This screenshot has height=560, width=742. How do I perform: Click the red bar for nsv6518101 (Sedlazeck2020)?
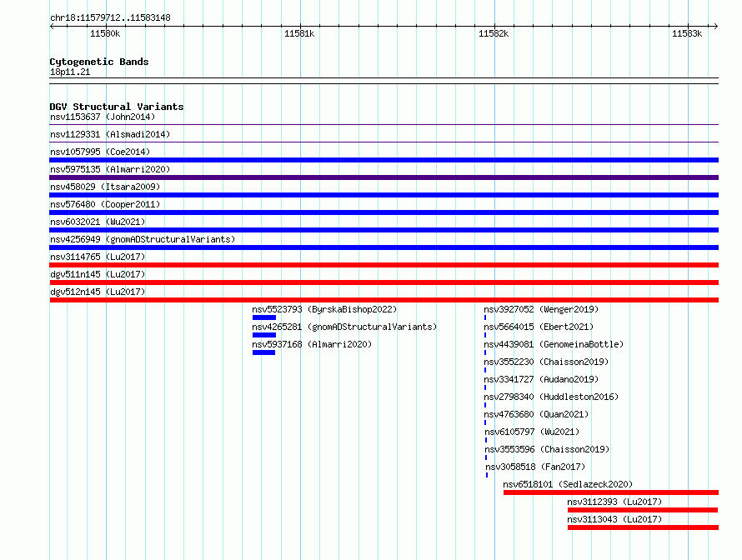coord(611,492)
